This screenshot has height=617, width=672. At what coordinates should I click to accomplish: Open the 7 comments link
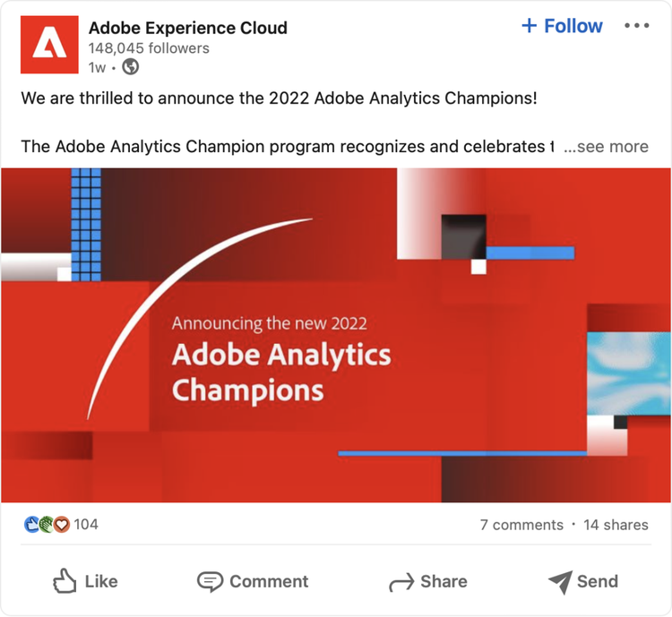pyautogui.click(x=521, y=525)
